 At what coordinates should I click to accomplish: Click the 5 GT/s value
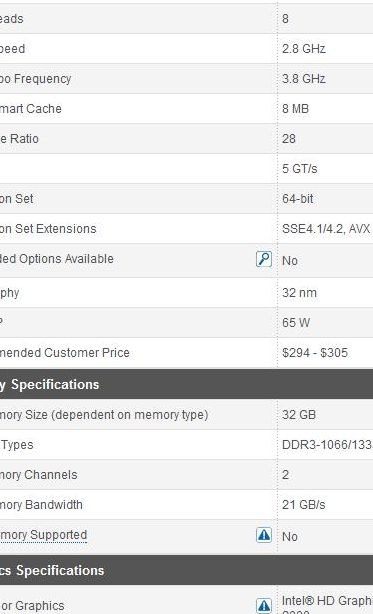pos(299,169)
